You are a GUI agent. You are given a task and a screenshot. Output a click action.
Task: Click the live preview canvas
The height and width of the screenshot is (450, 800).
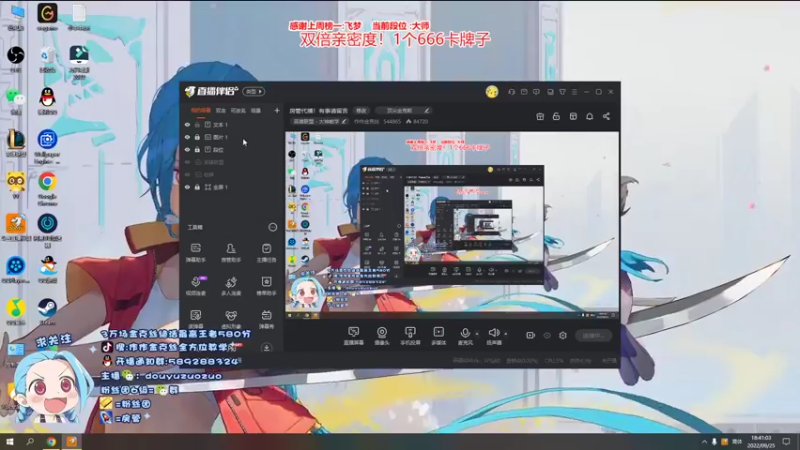point(452,226)
